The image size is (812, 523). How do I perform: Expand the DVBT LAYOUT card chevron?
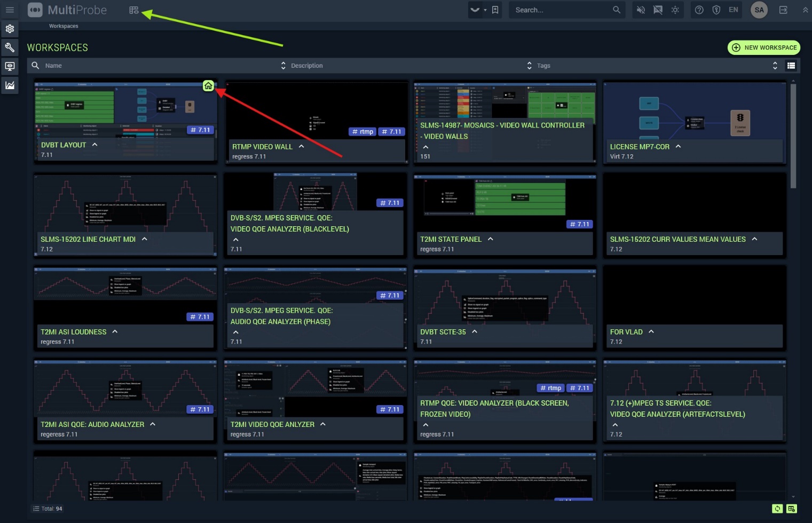(x=94, y=145)
